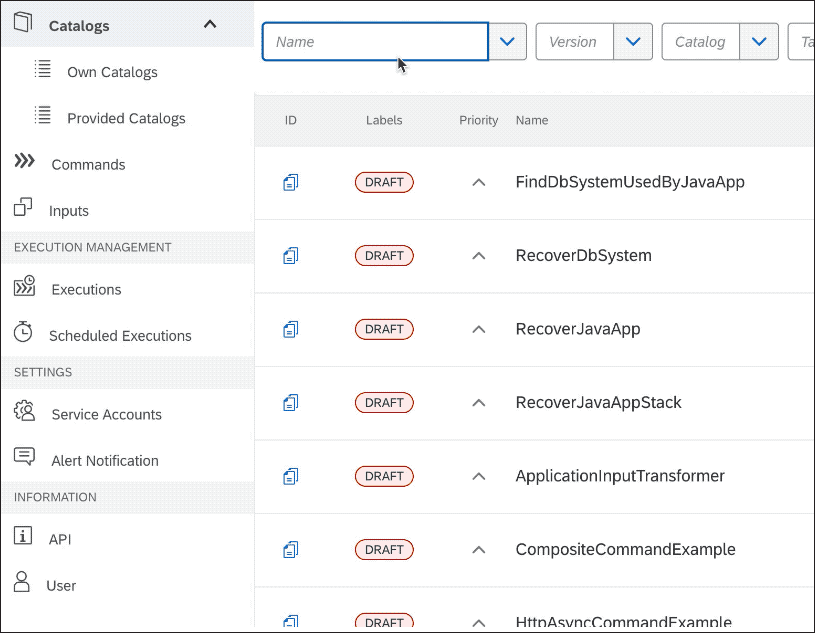The width and height of the screenshot is (815, 633).
Task: Go to Inputs
Action: point(69,211)
